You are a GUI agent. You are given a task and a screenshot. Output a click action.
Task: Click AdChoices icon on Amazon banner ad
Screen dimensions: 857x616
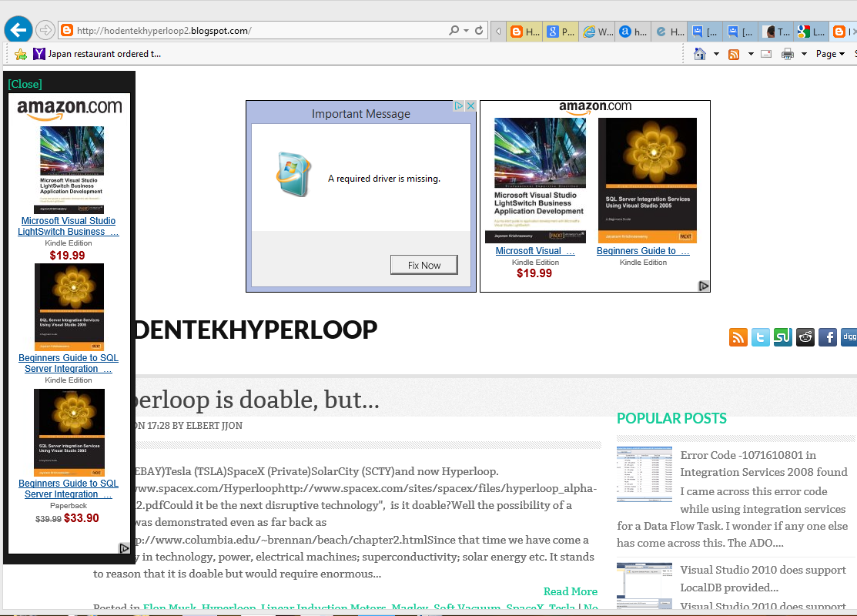(704, 286)
